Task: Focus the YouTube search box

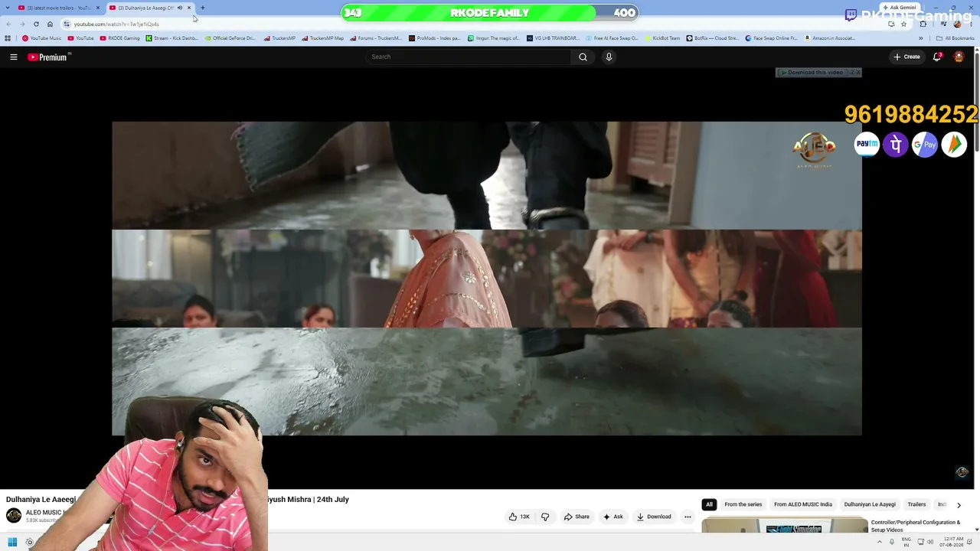Action: click(469, 57)
